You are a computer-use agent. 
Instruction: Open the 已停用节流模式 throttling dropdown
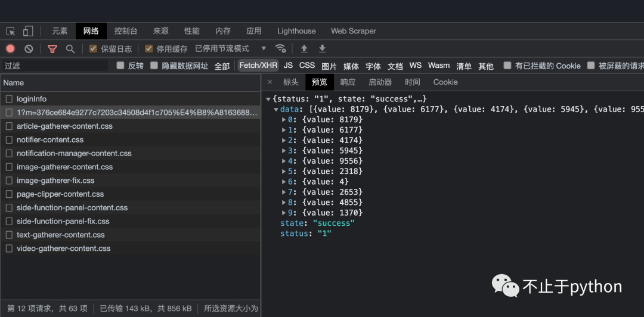(x=230, y=49)
